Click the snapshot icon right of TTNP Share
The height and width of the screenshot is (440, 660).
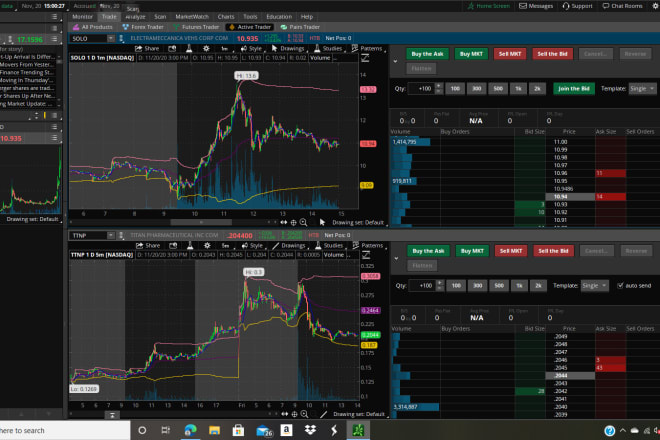click(173, 245)
